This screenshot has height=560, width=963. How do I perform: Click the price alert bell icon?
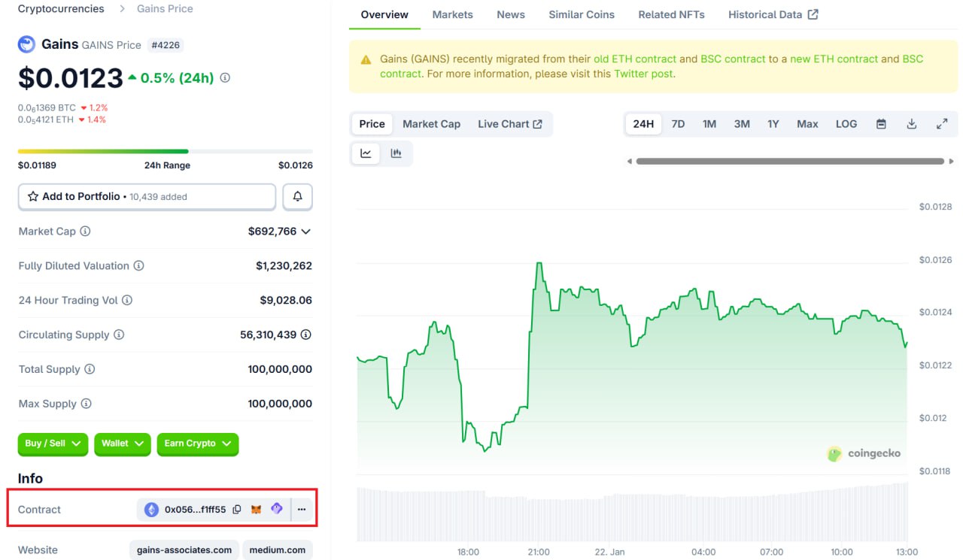point(297,197)
